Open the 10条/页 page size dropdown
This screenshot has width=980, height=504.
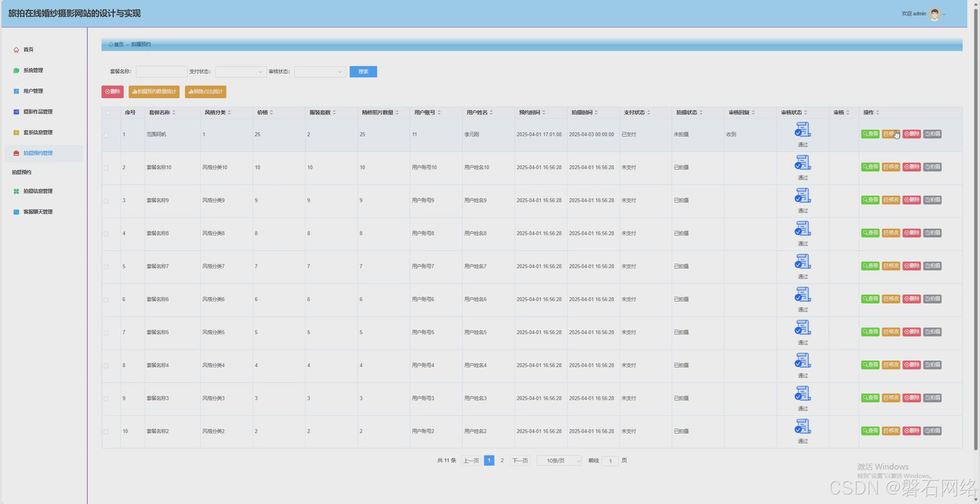pyautogui.click(x=559, y=461)
